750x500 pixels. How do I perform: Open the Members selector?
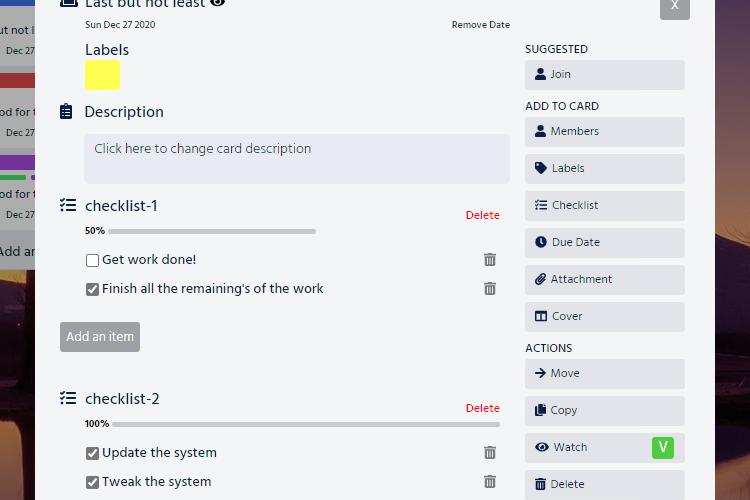point(604,131)
